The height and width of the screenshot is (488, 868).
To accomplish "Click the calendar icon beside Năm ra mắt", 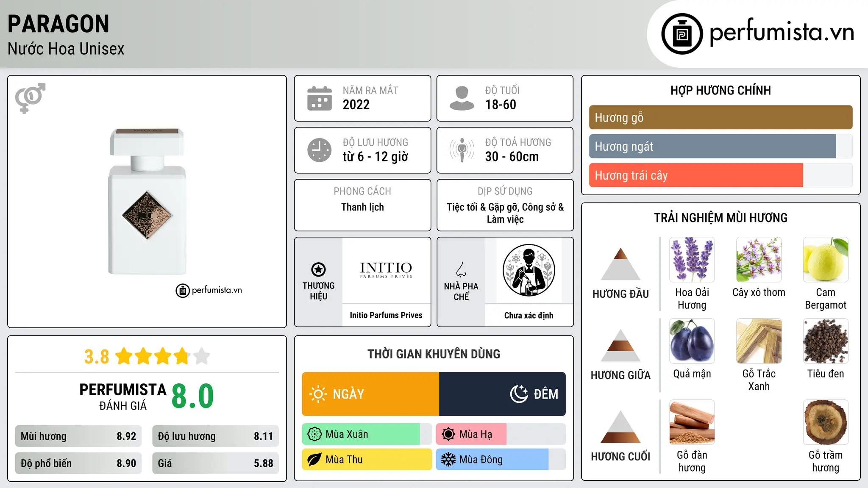I will [x=320, y=98].
